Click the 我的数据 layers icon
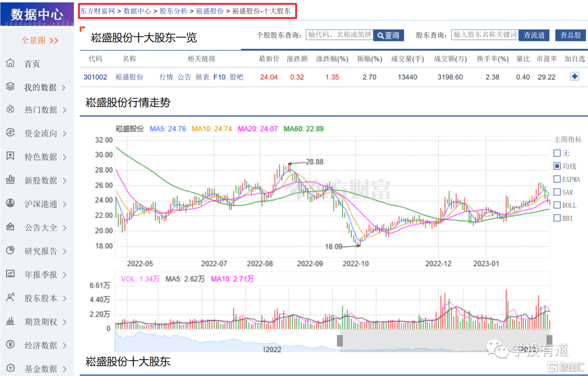 10,87
